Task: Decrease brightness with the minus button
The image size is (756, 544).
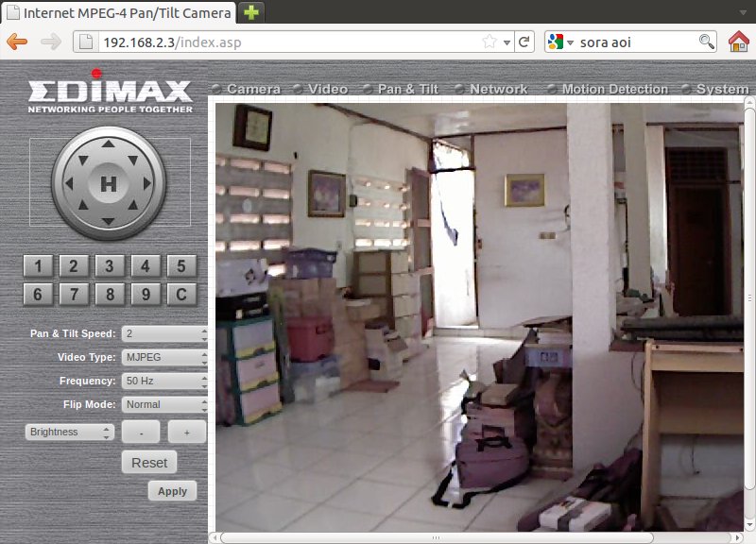Action: point(141,432)
